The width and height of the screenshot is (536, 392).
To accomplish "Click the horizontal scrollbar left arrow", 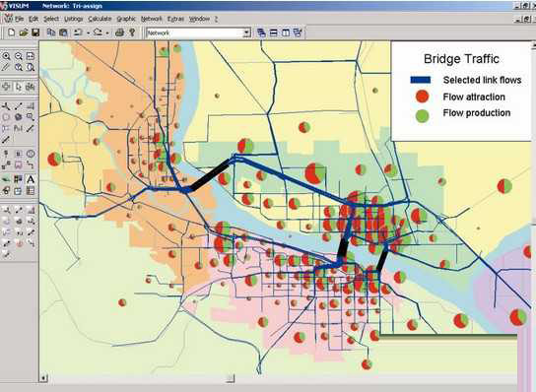I will click(x=43, y=378).
